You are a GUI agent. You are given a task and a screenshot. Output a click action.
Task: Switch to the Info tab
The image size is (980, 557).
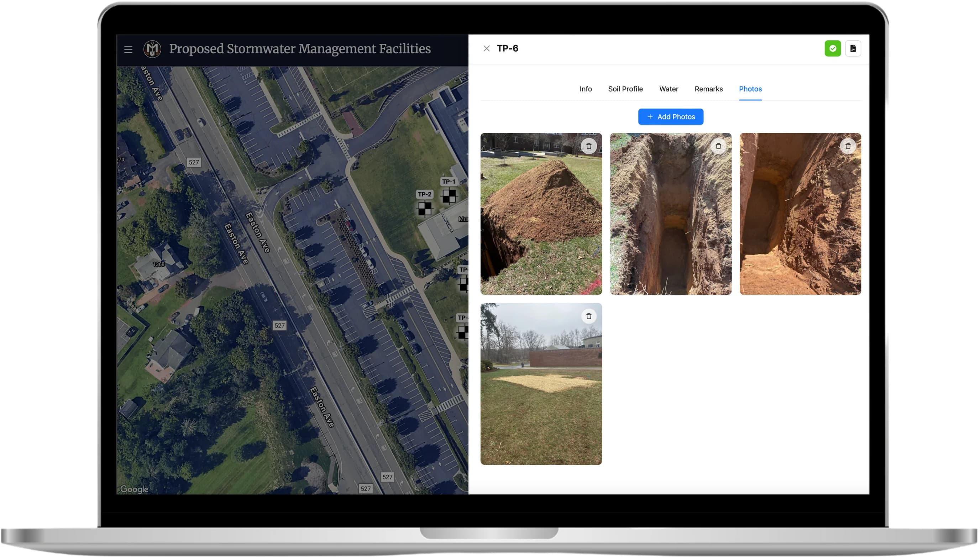[x=585, y=89]
